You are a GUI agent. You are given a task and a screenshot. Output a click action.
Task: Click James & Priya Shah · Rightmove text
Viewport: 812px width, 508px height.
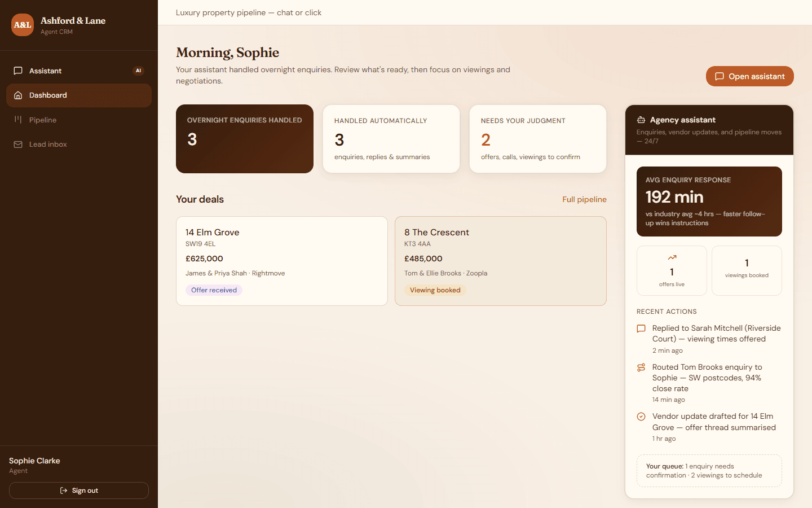tap(235, 273)
